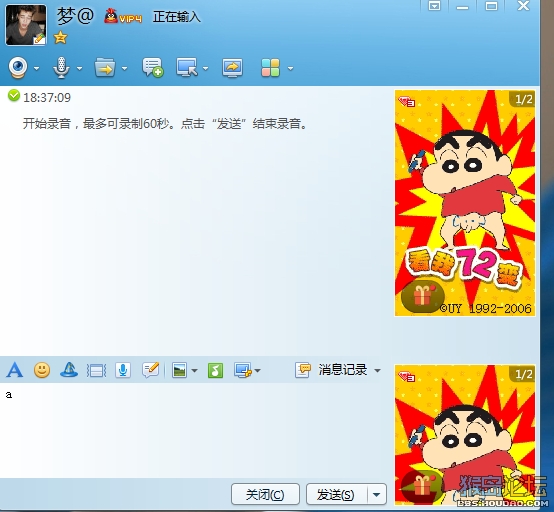Screen dimensions: 554x512
Task: Send a window shake nudge
Action: pyautogui.click(x=96, y=371)
